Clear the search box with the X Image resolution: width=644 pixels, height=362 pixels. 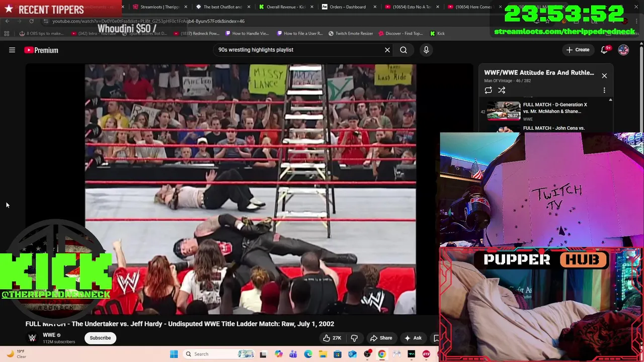pos(387,50)
